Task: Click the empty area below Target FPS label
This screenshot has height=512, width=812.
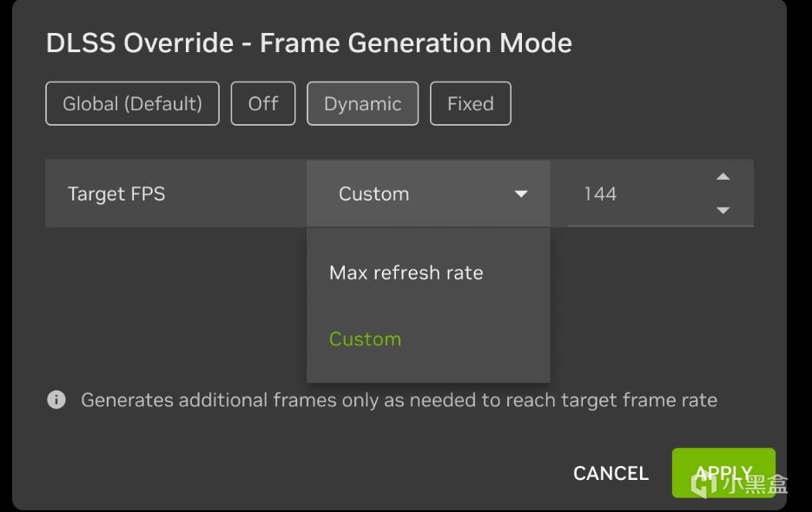Action: tap(174, 304)
